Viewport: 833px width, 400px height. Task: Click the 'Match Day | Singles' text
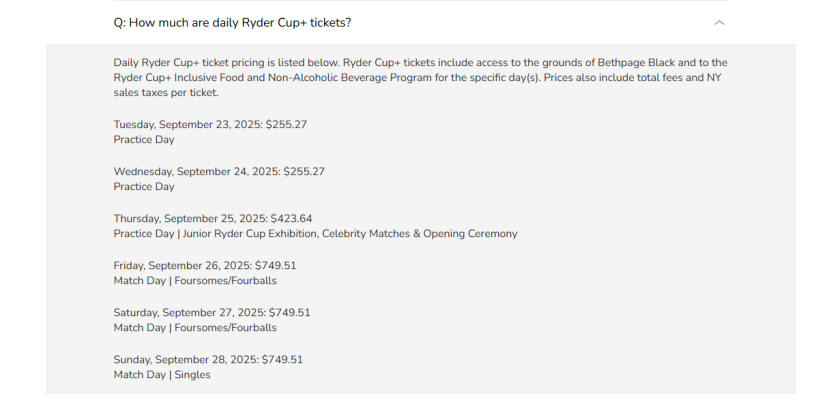tap(162, 375)
